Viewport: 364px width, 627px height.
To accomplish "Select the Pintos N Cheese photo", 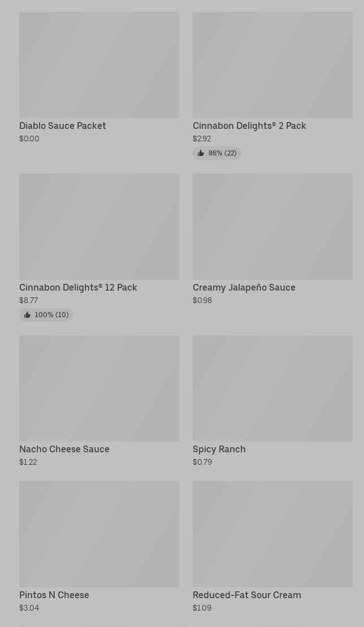I will click(x=99, y=534).
